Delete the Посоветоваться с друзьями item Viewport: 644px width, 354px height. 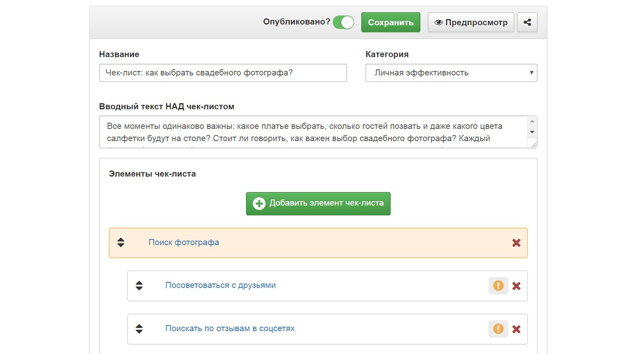(x=516, y=286)
